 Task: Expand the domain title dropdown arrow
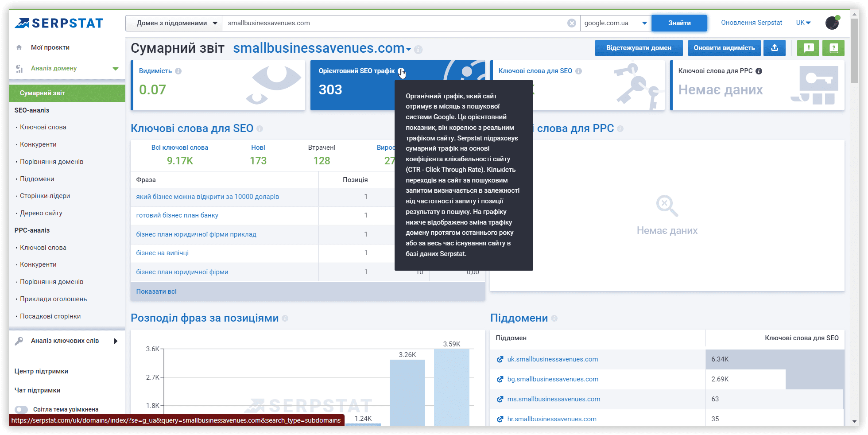click(x=408, y=50)
